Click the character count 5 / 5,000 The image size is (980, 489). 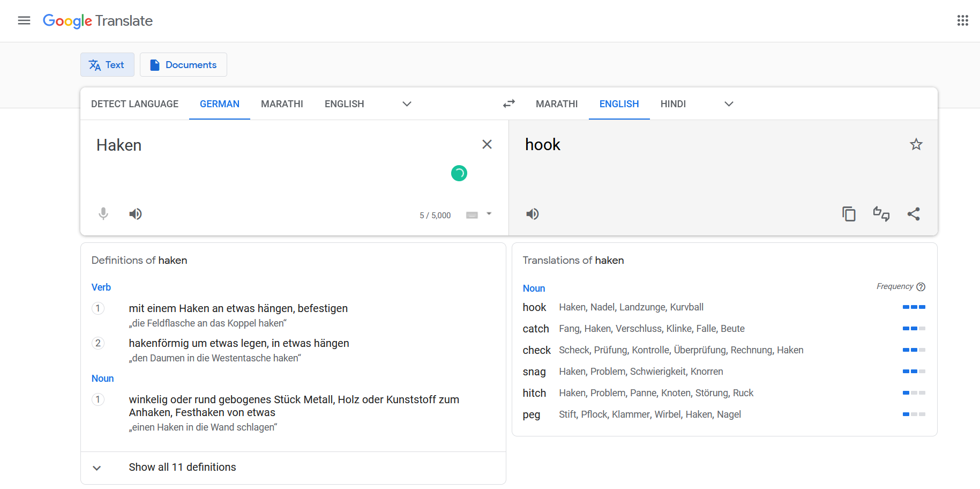(435, 216)
